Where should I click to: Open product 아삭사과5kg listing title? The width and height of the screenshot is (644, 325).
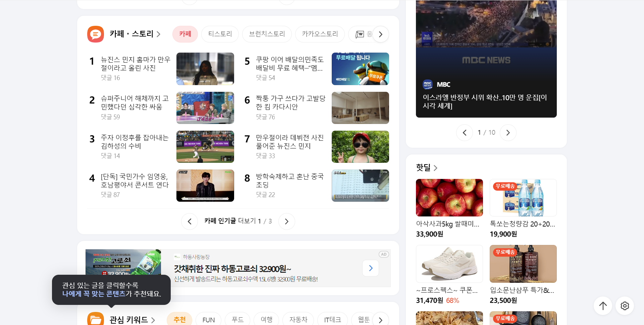(x=447, y=224)
